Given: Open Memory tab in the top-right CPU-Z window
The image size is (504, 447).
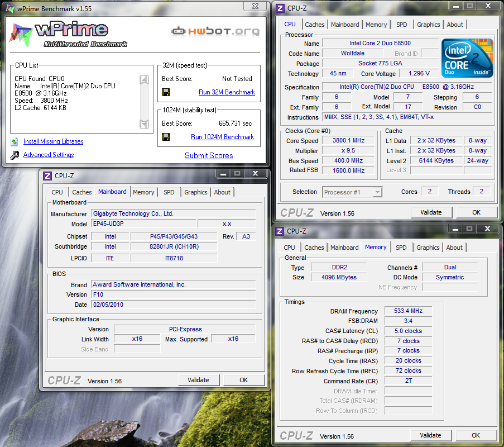Looking at the screenshot, I should [x=376, y=25].
